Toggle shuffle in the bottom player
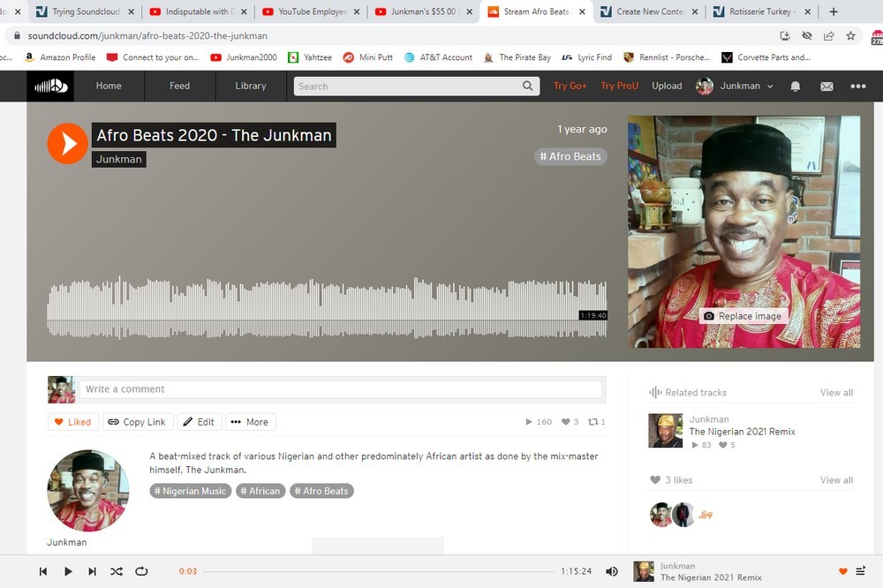The width and height of the screenshot is (883, 588). [x=117, y=571]
